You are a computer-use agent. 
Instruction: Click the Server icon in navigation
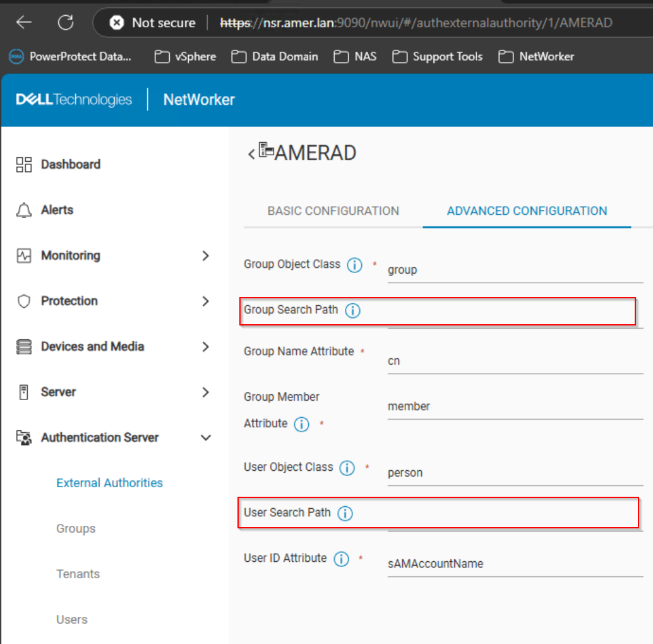click(x=24, y=391)
